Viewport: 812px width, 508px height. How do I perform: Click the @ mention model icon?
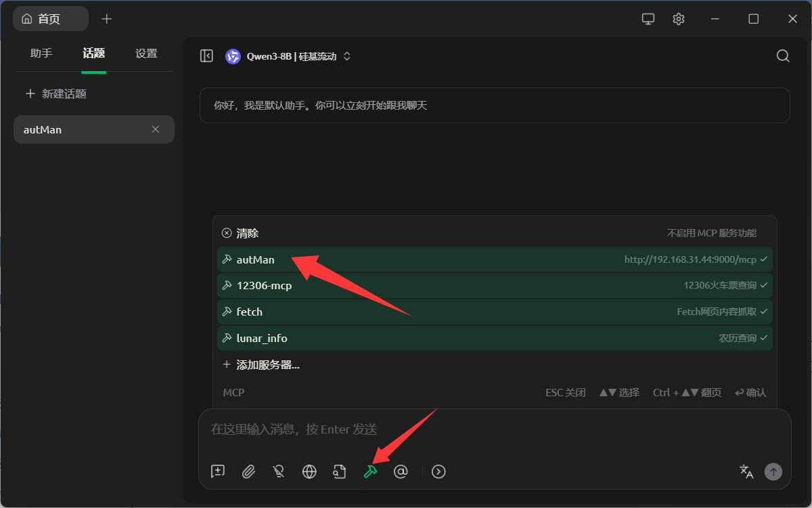(x=401, y=471)
